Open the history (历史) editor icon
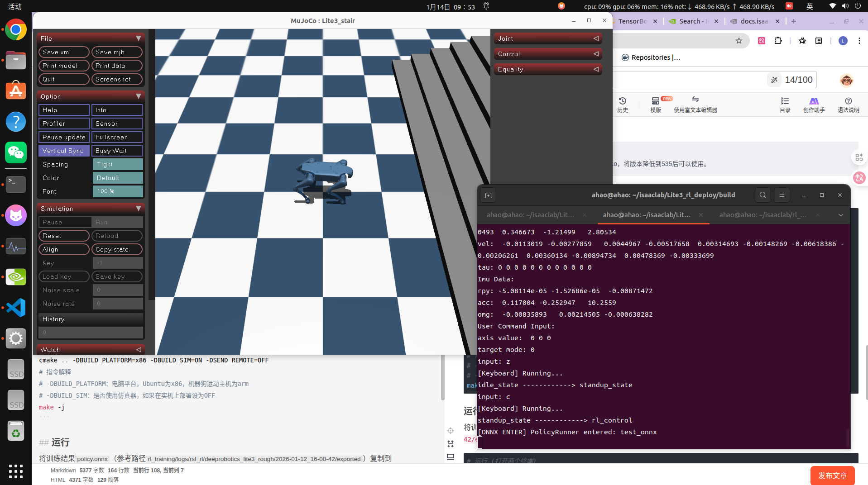Screen dimensions: 868x485 pos(623,105)
